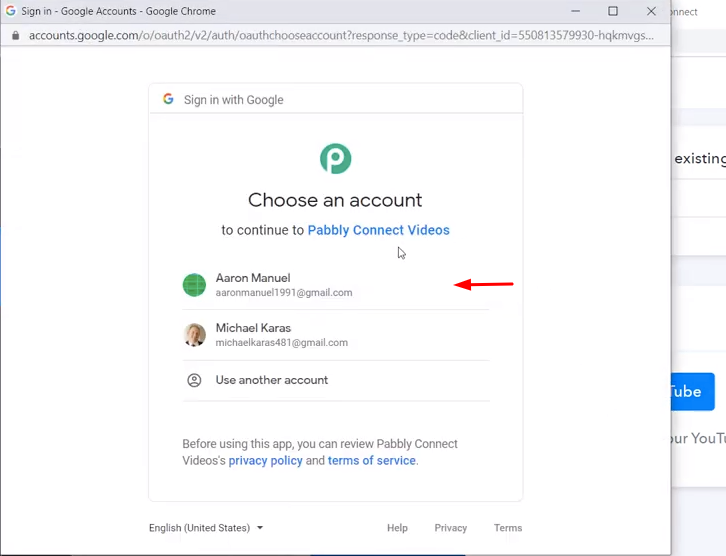
Task: Click the Terms footer link
Action: coord(508,528)
